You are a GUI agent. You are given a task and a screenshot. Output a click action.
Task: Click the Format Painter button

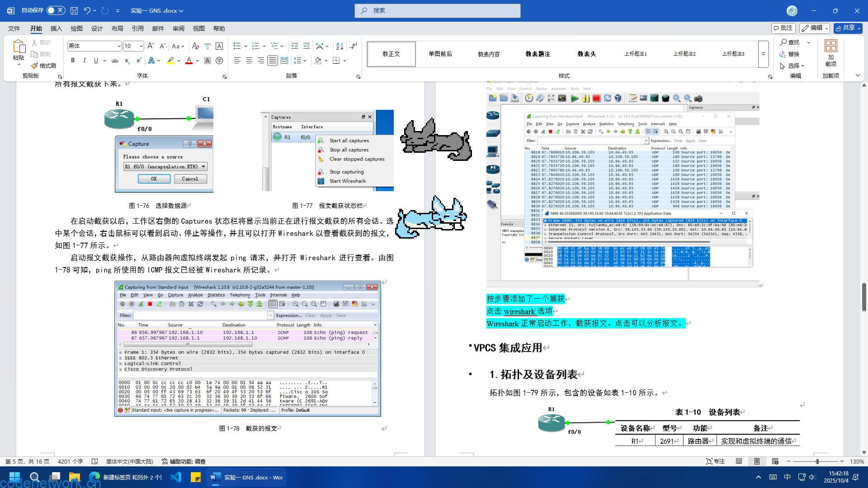(44, 66)
